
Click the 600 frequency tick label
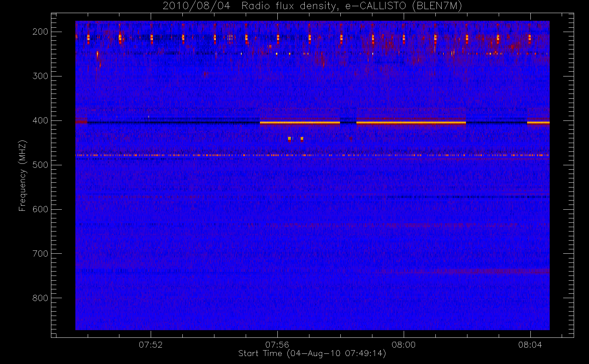pyautogui.click(x=40, y=209)
